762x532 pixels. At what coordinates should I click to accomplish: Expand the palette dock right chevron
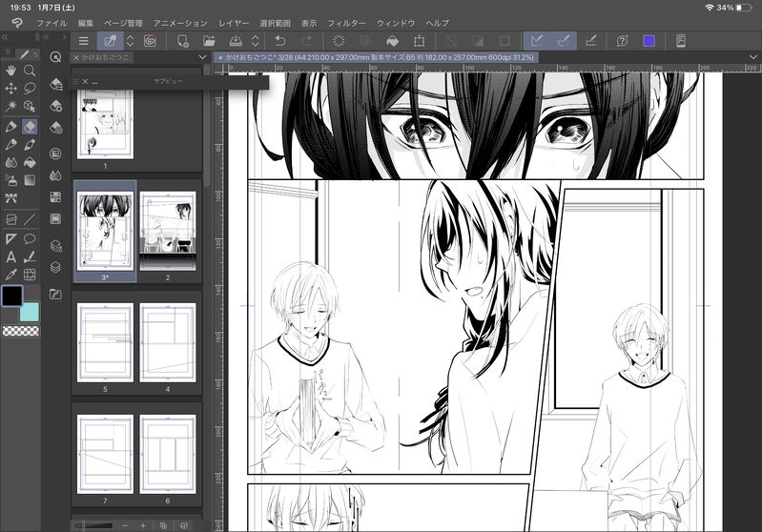tap(64, 37)
